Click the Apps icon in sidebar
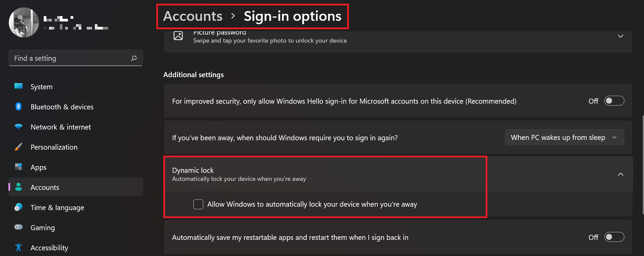Viewport: 644px width, 256px height. 18,167
